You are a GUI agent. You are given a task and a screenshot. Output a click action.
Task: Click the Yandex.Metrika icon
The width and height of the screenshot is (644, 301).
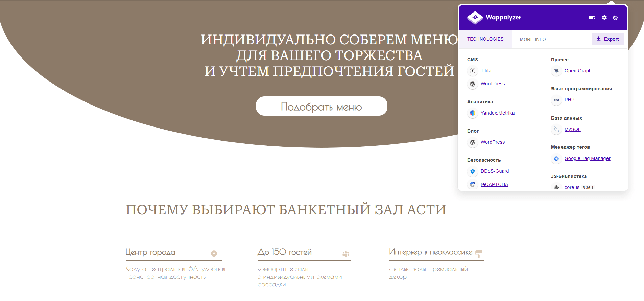click(x=473, y=113)
